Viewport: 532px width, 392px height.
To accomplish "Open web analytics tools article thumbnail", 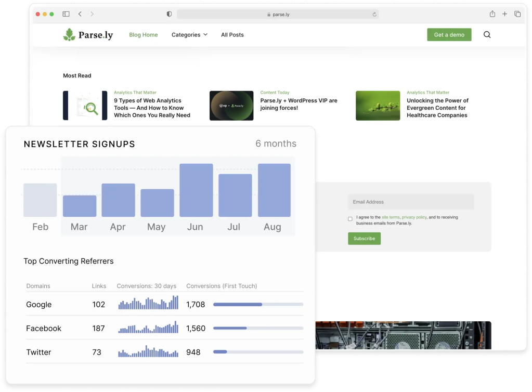I will coord(85,106).
